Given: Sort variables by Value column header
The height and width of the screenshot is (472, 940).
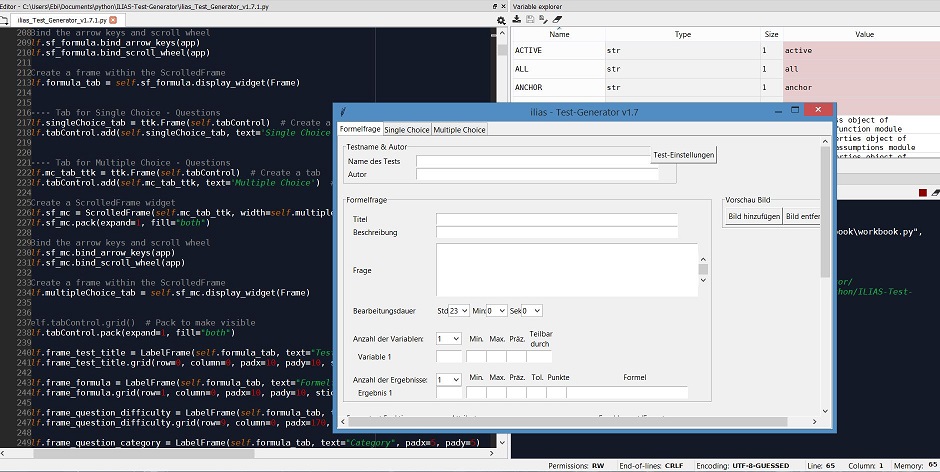Looking at the screenshot, I should pos(864,34).
